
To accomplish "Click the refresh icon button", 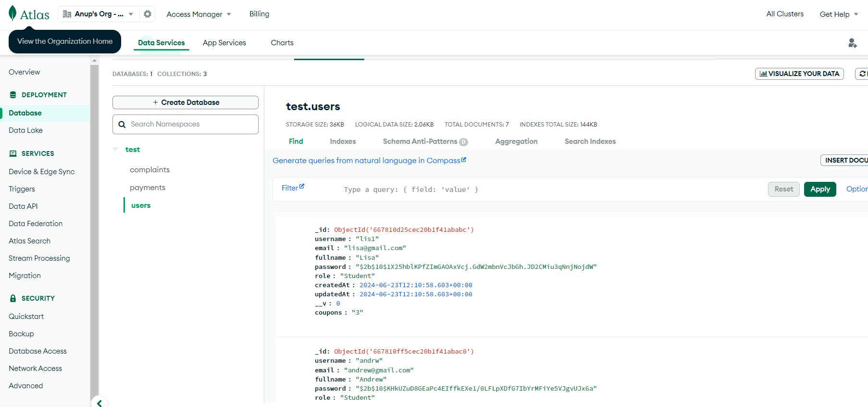I will coord(862,74).
